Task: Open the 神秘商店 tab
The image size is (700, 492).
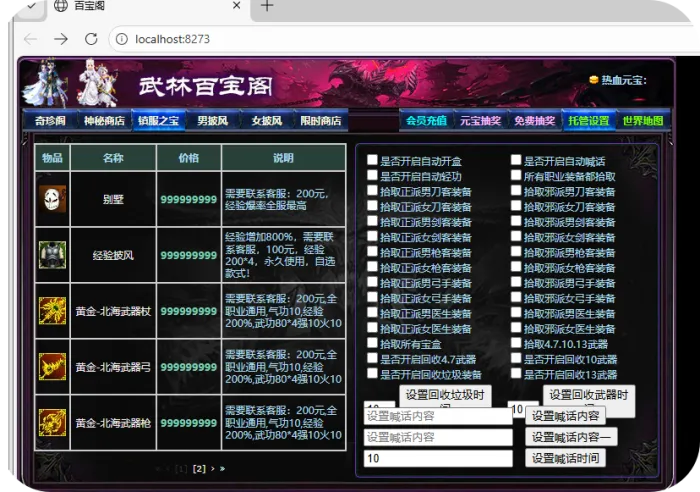Action: tap(104, 121)
